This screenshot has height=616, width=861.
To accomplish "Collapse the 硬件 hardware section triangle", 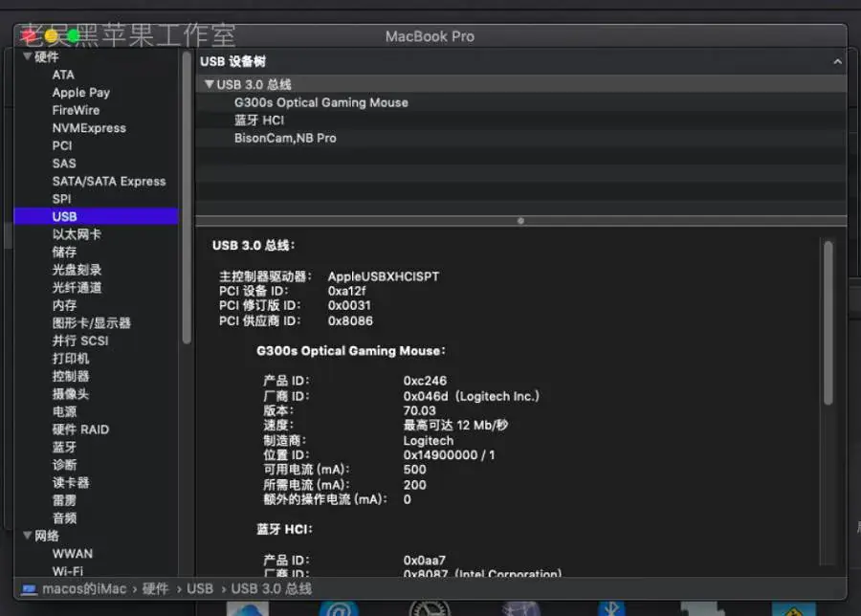I will [x=27, y=56].
